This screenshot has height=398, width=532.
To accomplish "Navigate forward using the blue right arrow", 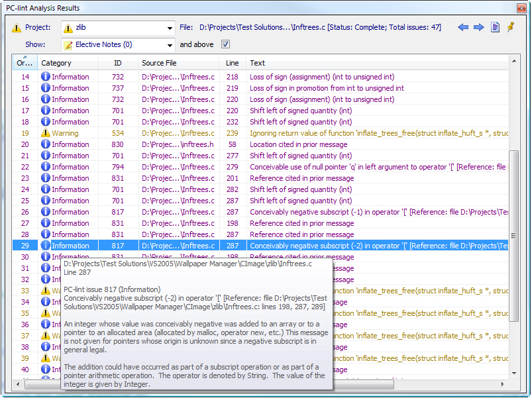I will pos(479,26).
